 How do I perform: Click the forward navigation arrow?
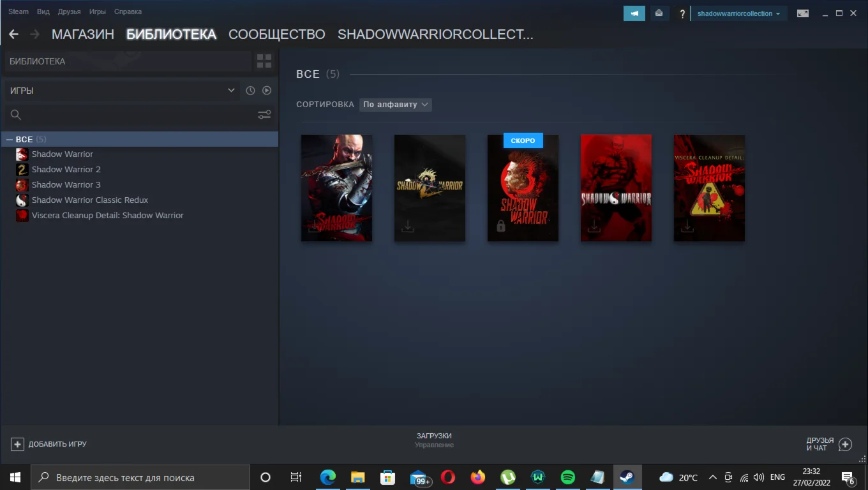tap(34, 34)
